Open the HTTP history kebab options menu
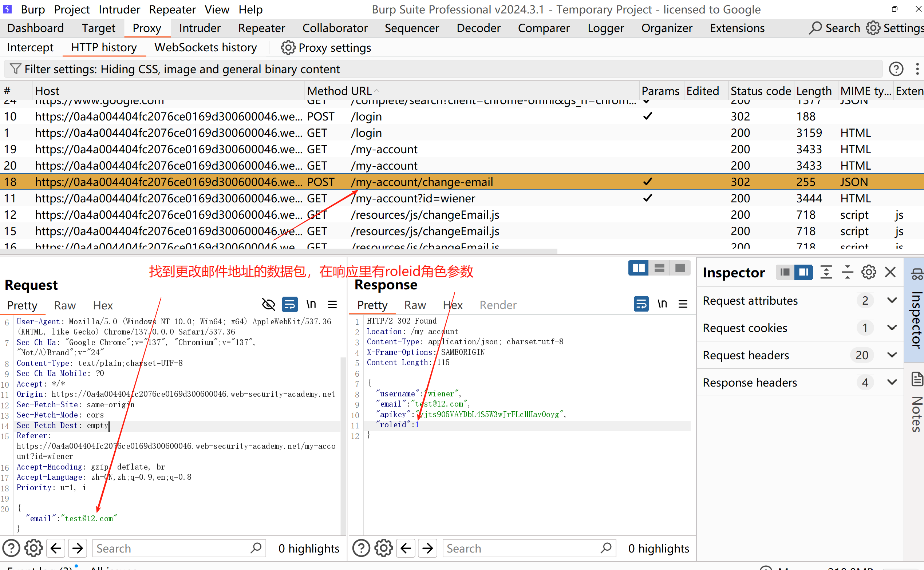Viewport: 924px width, 570px height. pos(917,69)
